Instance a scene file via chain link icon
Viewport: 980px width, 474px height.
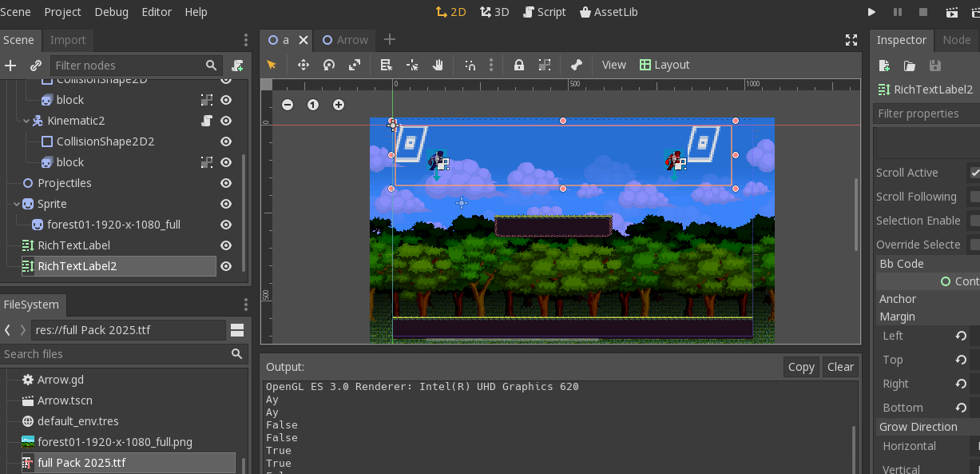36,66
